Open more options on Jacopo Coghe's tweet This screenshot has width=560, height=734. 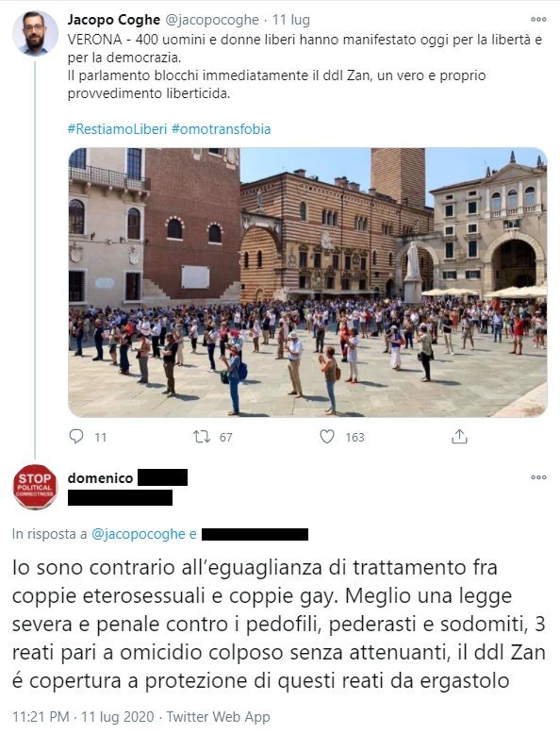(538, 20)
